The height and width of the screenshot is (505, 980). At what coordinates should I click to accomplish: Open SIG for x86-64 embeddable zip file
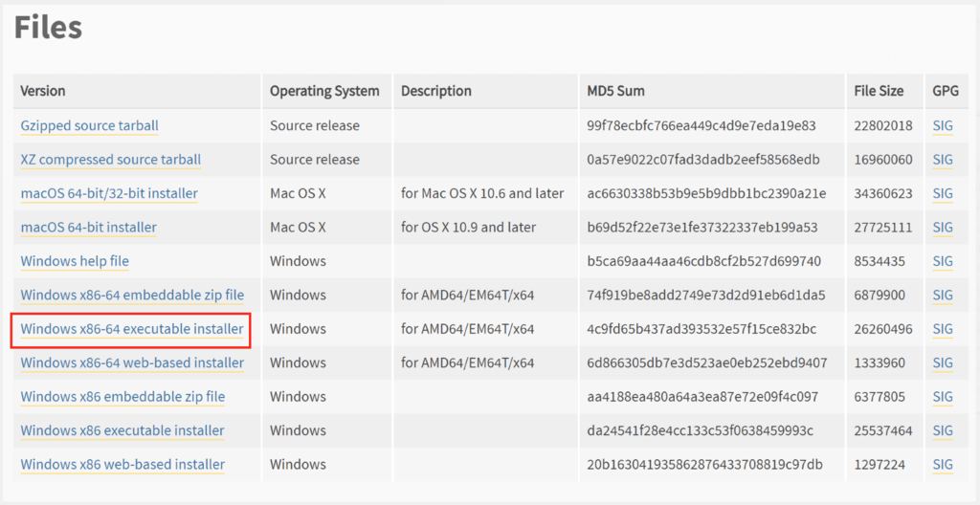coord(943,295)
